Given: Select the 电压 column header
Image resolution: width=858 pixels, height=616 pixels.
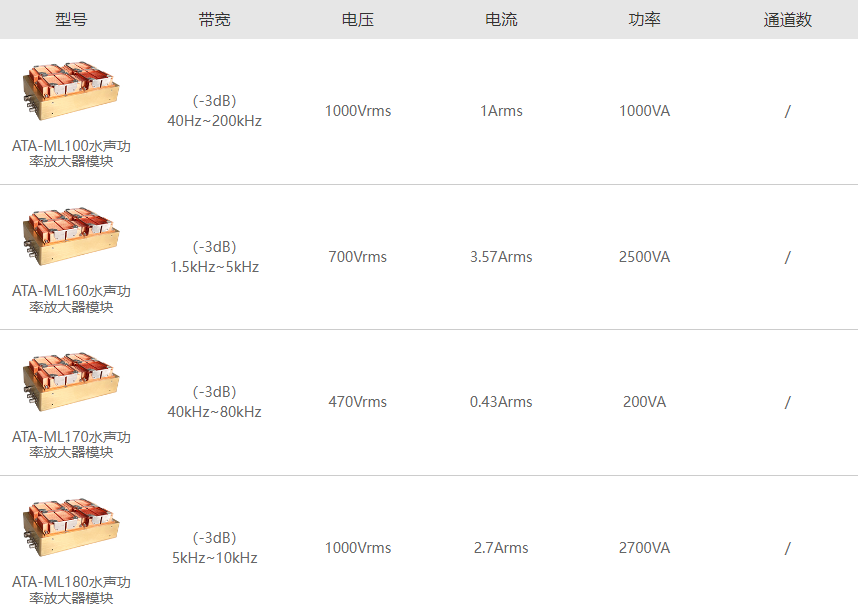Looking at the screenshot, I should click(x=357, y=20).
